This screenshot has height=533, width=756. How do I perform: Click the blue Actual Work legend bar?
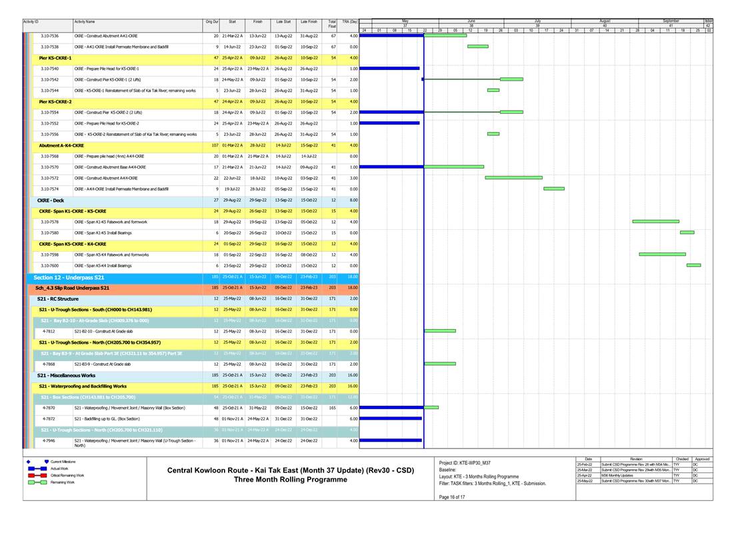click(36, 468)
